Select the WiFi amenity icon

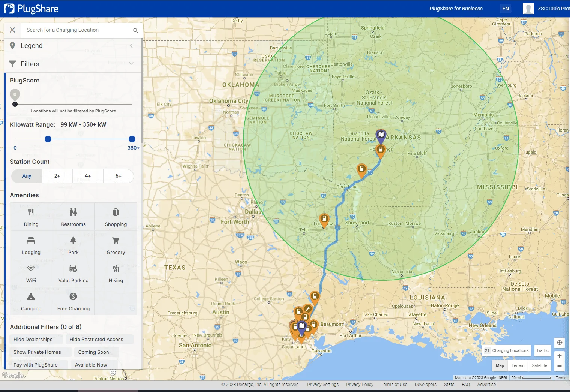(31, 268)
